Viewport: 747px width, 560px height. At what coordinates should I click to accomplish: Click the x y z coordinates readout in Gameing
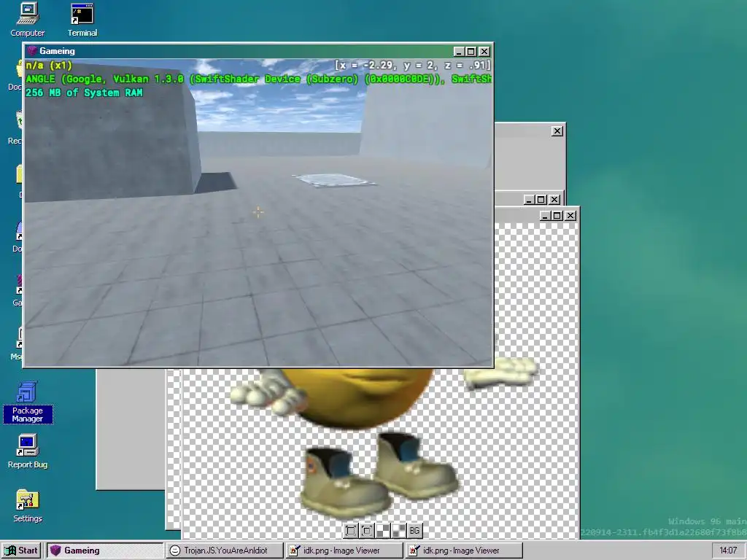click(413, 65)
